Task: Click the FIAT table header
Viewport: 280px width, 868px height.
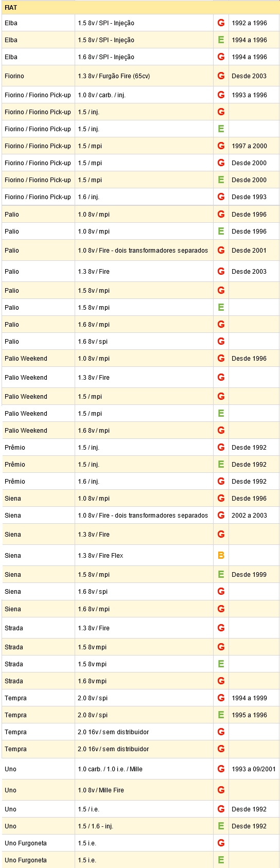Action: [x=141, y=7]
